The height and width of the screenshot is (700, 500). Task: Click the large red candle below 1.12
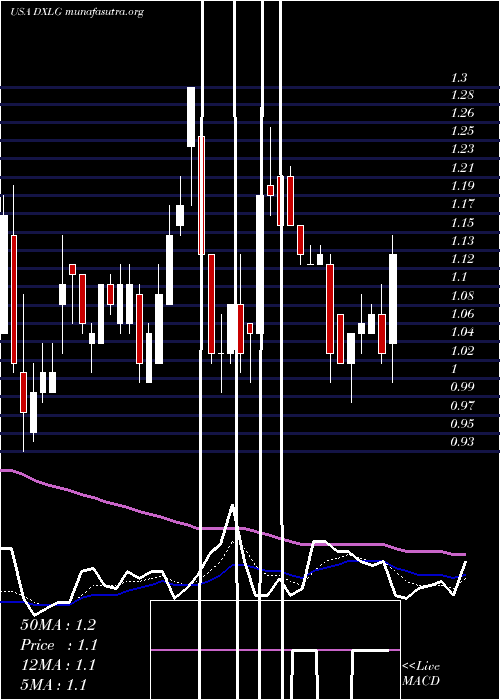211,304
